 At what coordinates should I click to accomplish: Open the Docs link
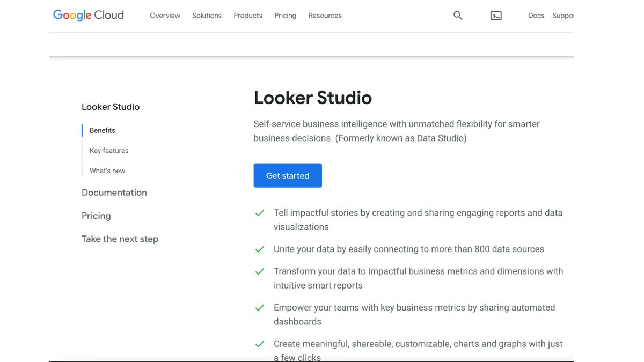point(536,15)
